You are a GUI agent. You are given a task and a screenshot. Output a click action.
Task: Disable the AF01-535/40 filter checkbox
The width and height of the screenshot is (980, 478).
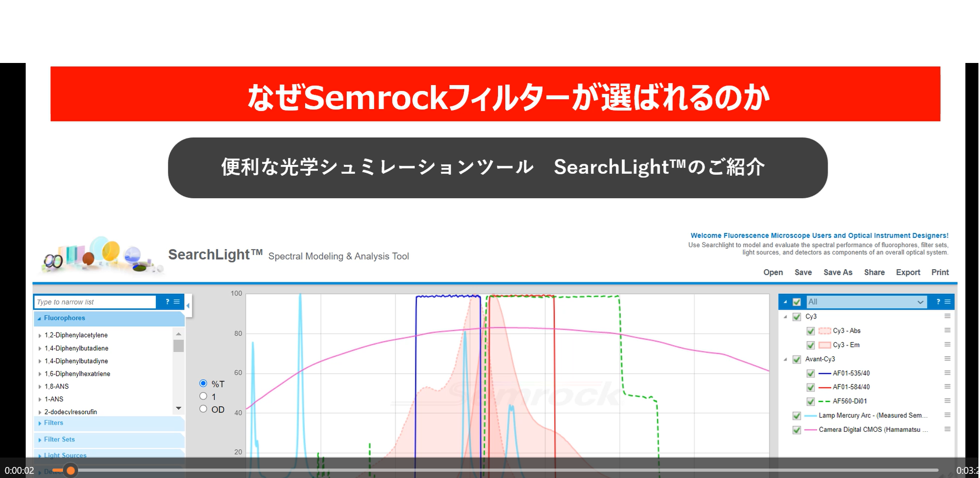point(811,373)
